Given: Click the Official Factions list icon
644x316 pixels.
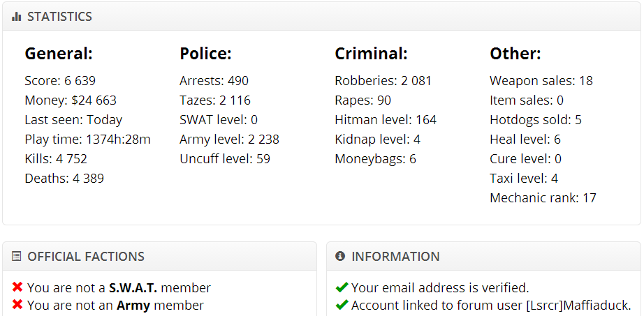Looking at the screenshot, I should (x=17, y=257).
